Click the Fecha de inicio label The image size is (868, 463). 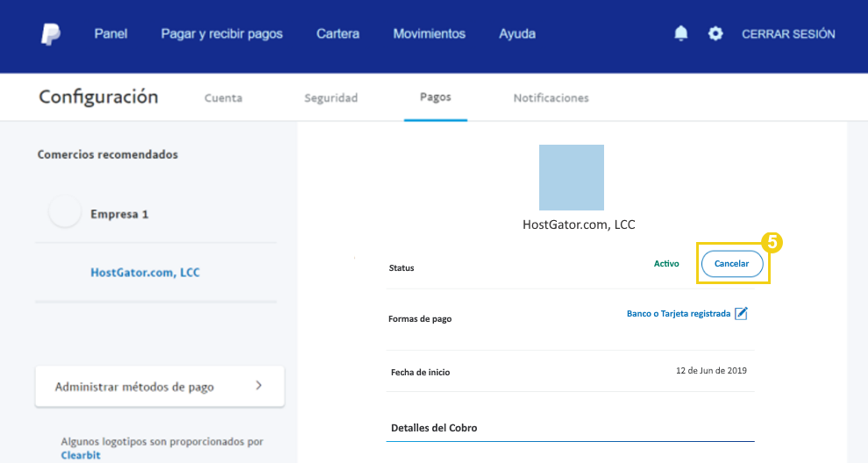tap(420, 372)
